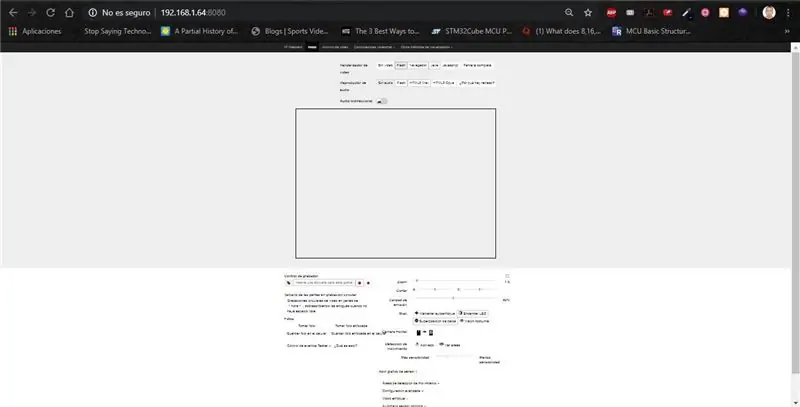Screen dimensions: 800x407
Task: Click 'Pantalla completa' for fullscreen video
Action: (x=478, y=65)
